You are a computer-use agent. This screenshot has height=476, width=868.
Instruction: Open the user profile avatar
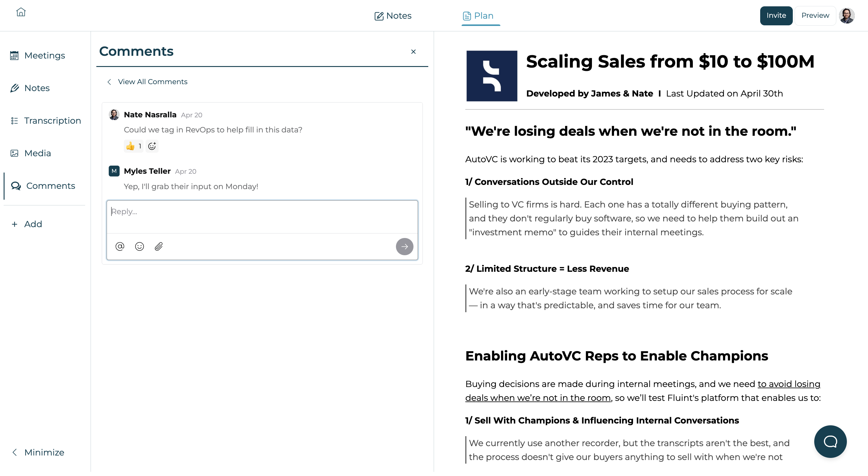tap(847, 15)
